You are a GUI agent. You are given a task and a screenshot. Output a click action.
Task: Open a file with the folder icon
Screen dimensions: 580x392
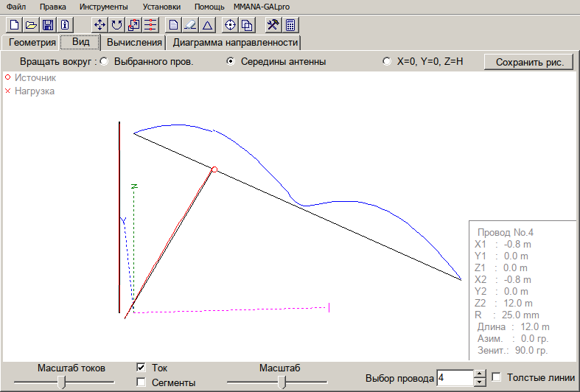point(31,25)
